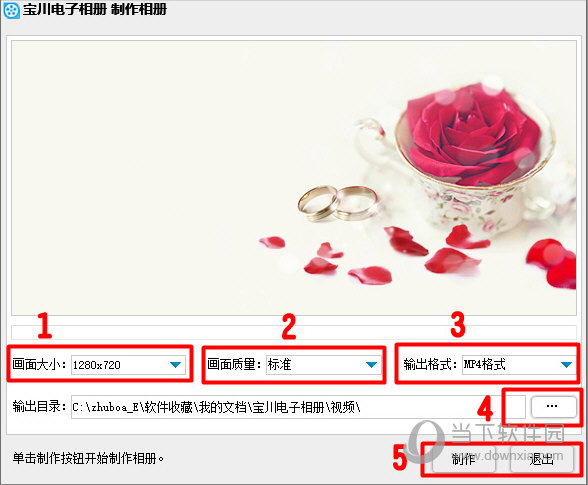Click the small blank box beside ... button
The image size is (588, 485).
tap(516, 407)
